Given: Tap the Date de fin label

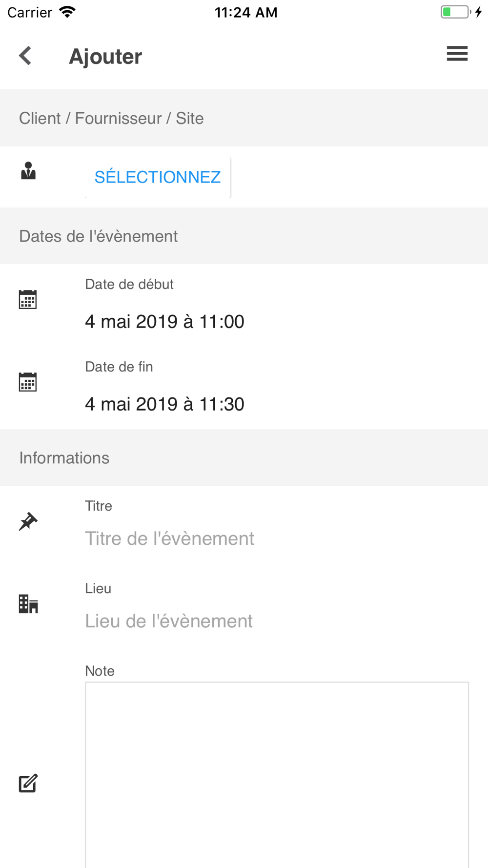Looking at the screenshot, I should (119, 367).
